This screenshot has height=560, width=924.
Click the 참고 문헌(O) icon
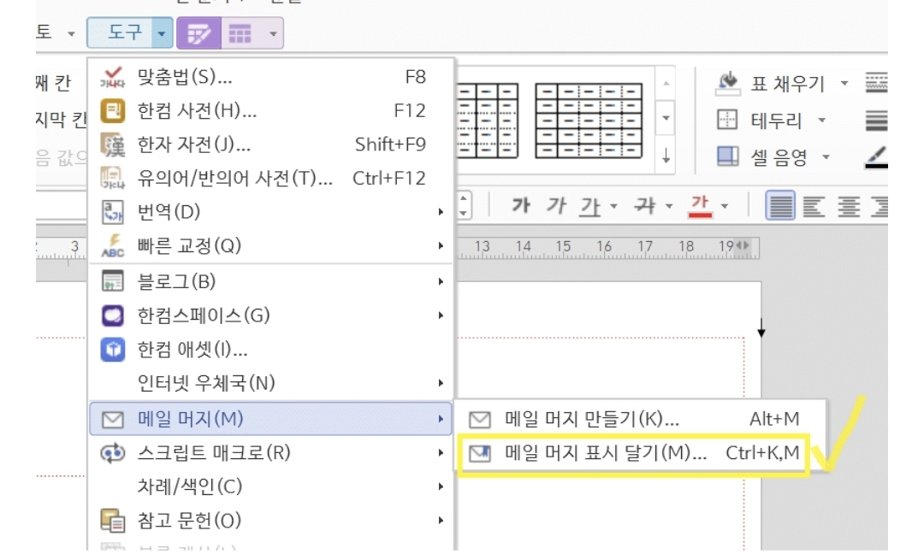(113, 521)
